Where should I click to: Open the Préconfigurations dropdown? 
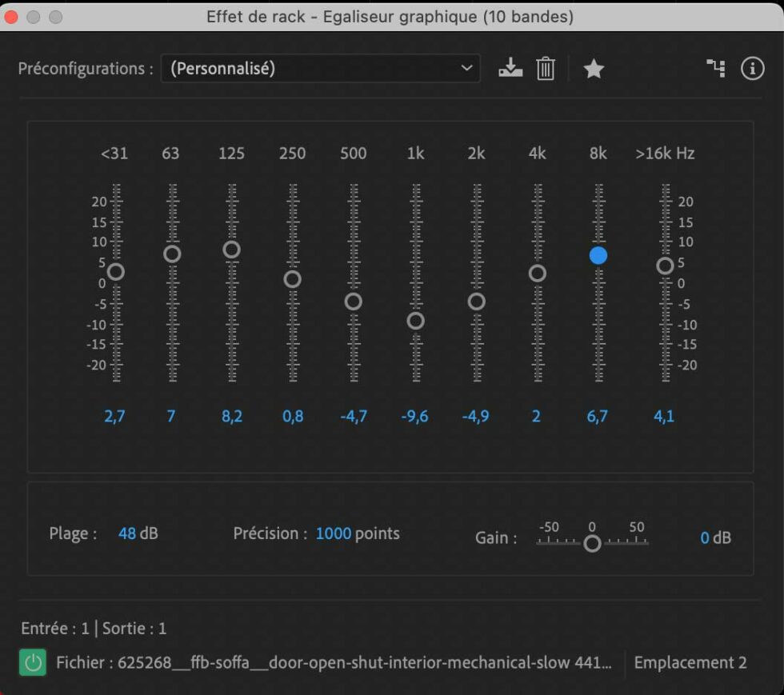[320, 69]
